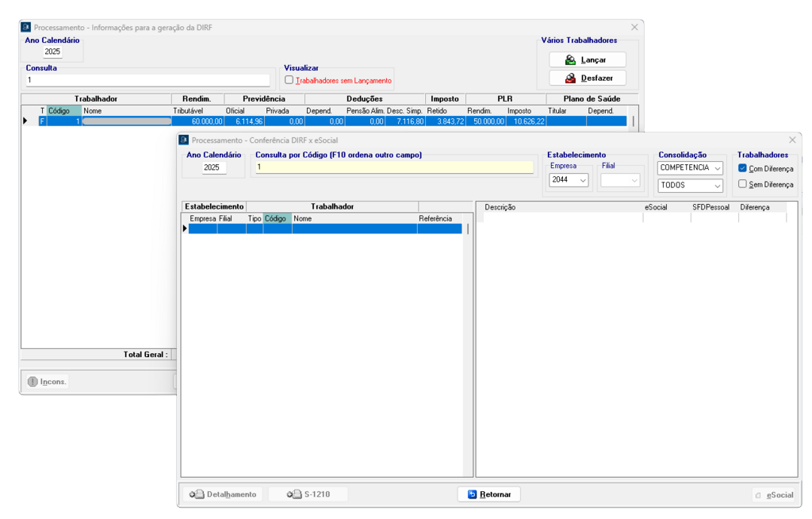This screenshot has height=519, width=812.
Task: Click the S-1210 icon button
Action: coord(308,494)
